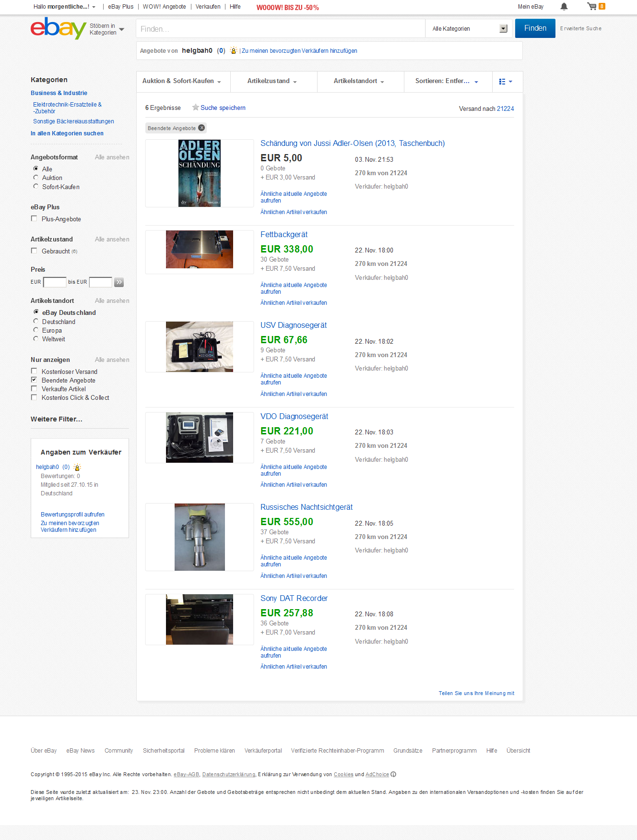Open WOW! Angebote in top menu

click(x=164, y=7)
